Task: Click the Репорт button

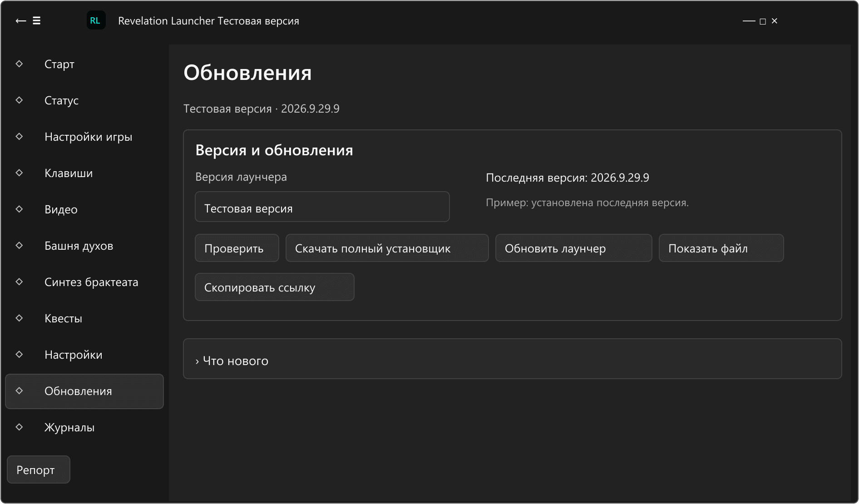Action: 39,469
